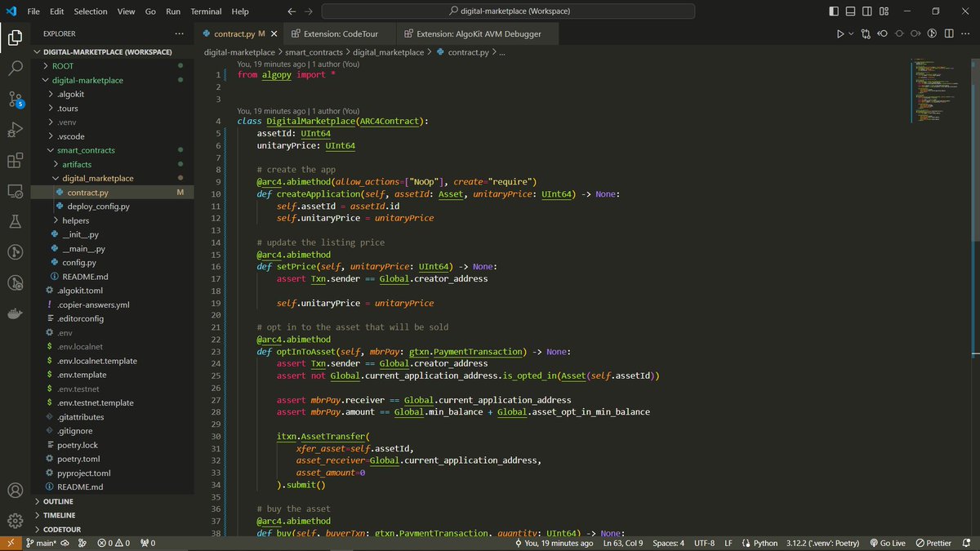
Task: Open .algokit.toml file
Action: (111, 291)
